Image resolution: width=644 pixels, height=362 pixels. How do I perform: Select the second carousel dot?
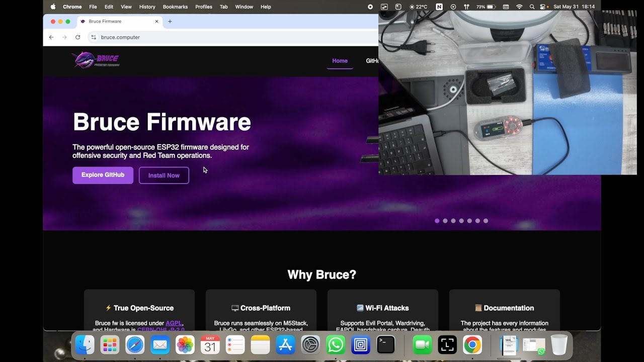[445, 221]
